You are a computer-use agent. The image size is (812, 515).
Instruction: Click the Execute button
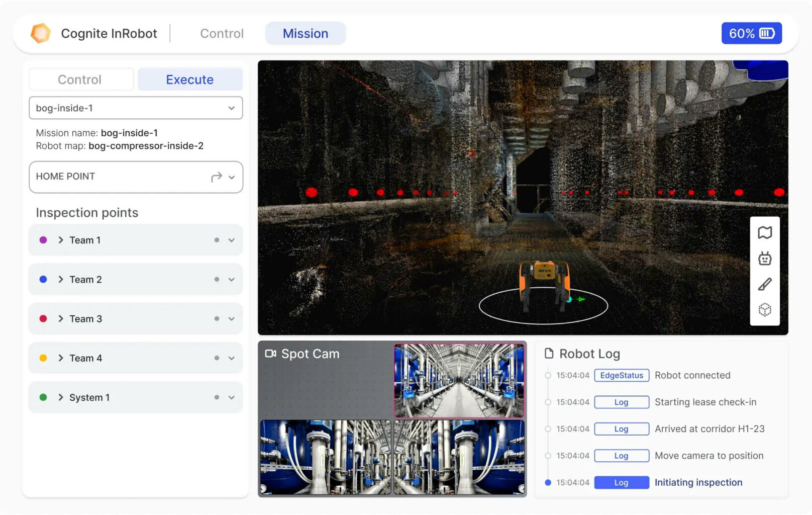(x=189, y=79)
